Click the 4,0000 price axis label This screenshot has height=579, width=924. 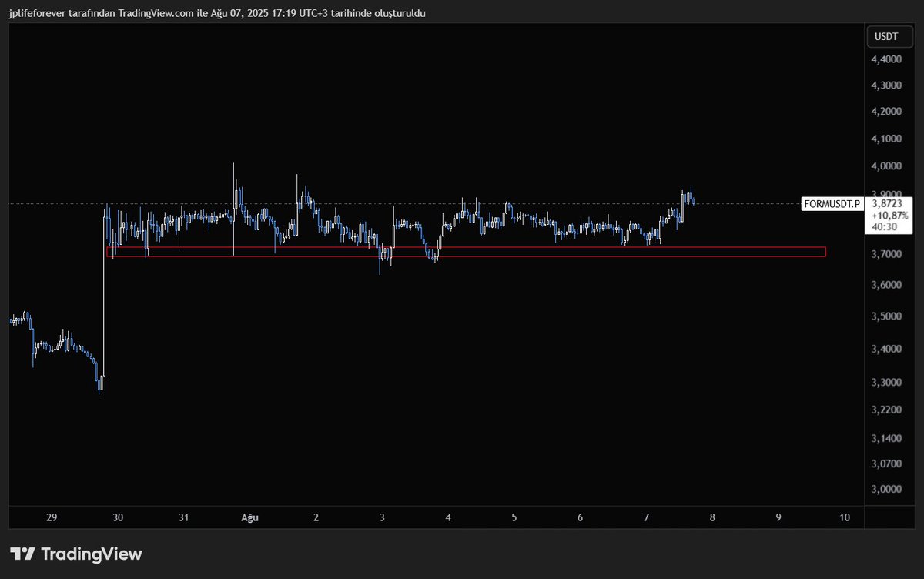point(885,166)
